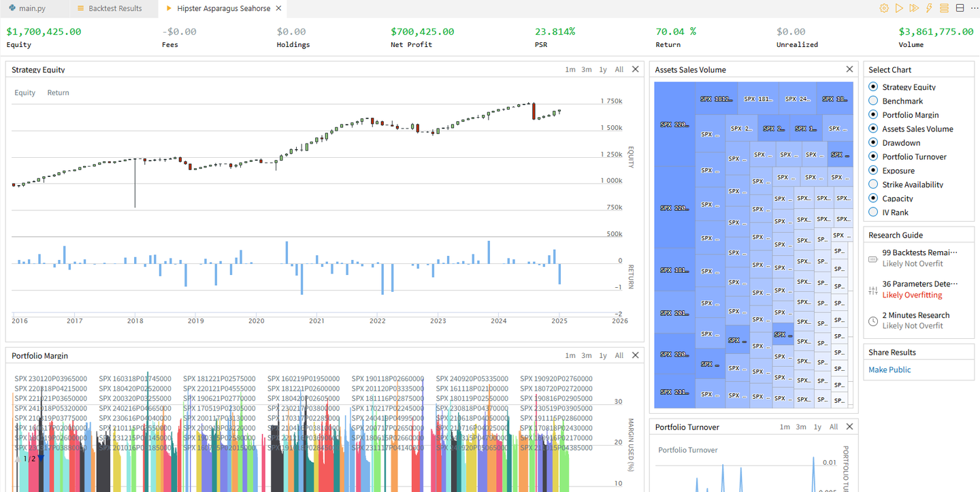Enable the Benchmark chart option
This screenshot has width=980, height=492.
click(x=873, y=101)
